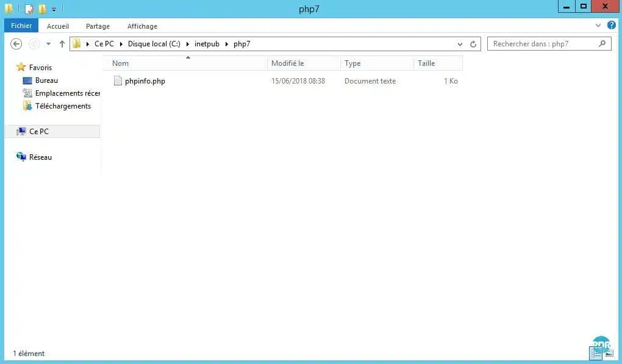Refresh the php7 folder view
This screenshot has height=364, width=622.
(473, 44)
